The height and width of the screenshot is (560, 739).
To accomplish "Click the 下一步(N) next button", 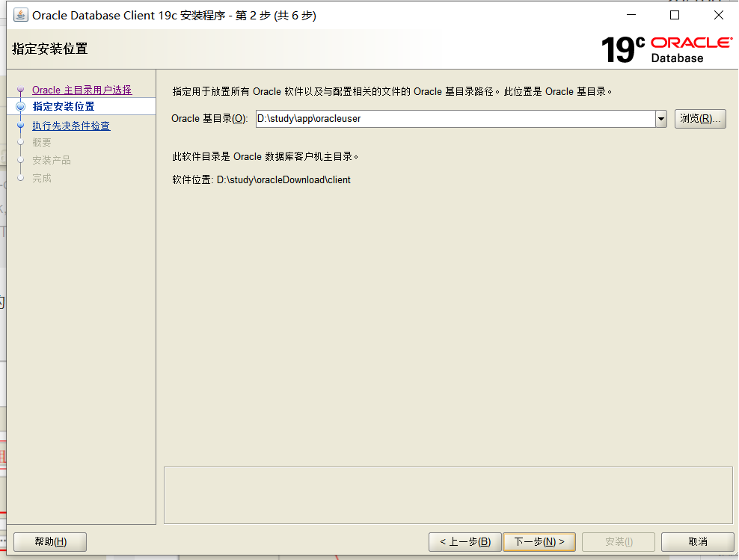I will 539,541.
